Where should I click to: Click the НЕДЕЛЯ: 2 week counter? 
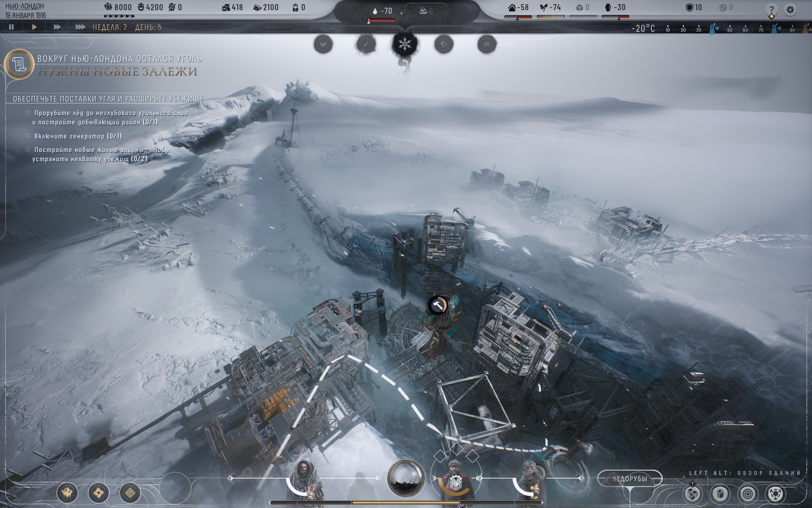(110, 27)
